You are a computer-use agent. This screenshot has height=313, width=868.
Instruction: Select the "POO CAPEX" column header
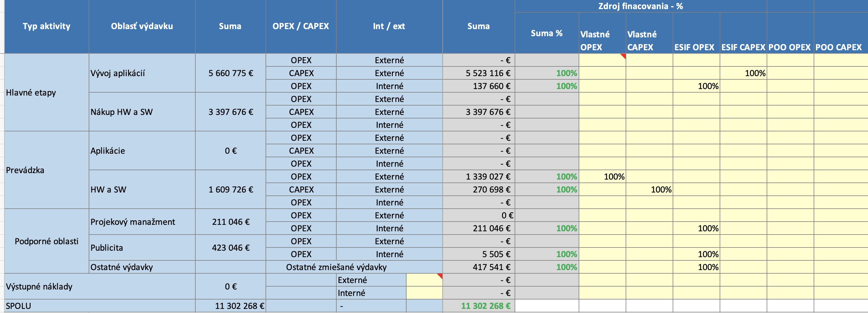838,47
